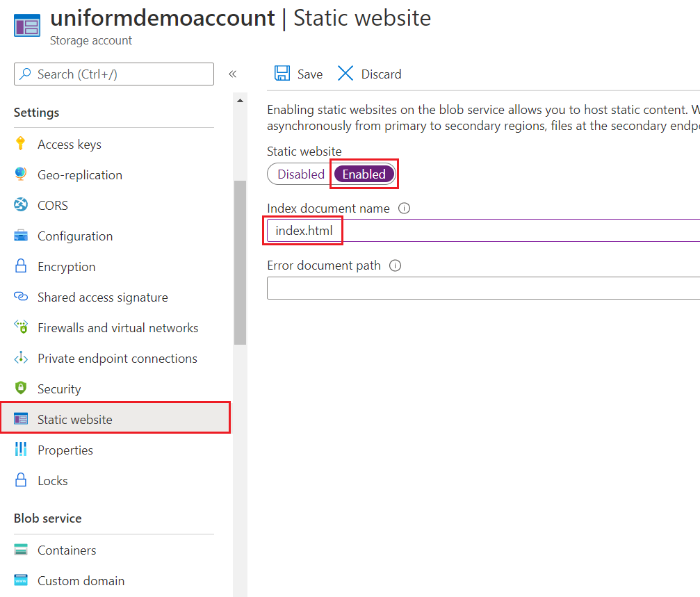700x597 pixels.
Task: Collapse the sidebar with double chevron
Action: pyautogui.click(x=233, y=74)
